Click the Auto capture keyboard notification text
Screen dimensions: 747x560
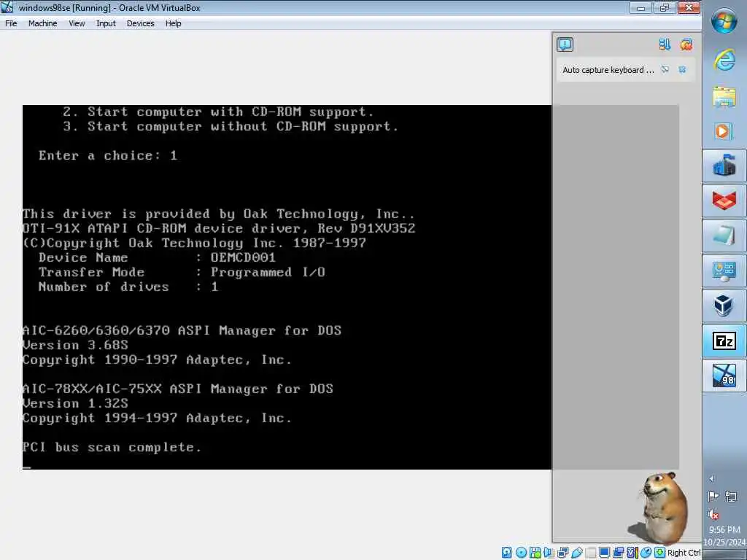click(x=608, y=70)
